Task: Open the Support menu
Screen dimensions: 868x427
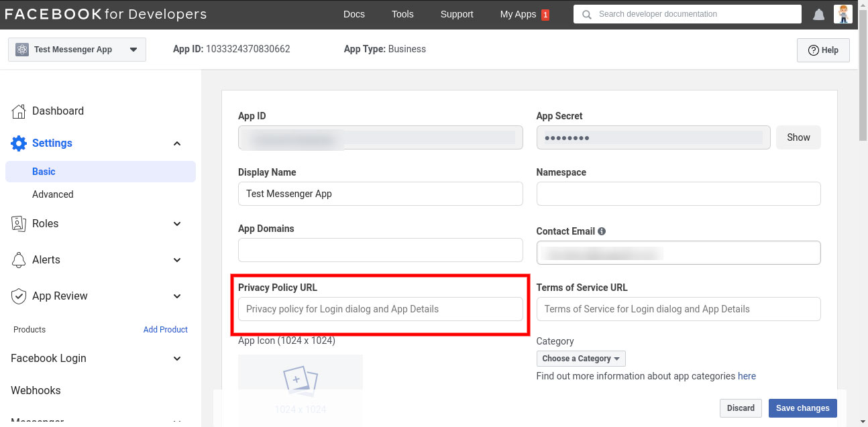Action: (x=457, y=14)
